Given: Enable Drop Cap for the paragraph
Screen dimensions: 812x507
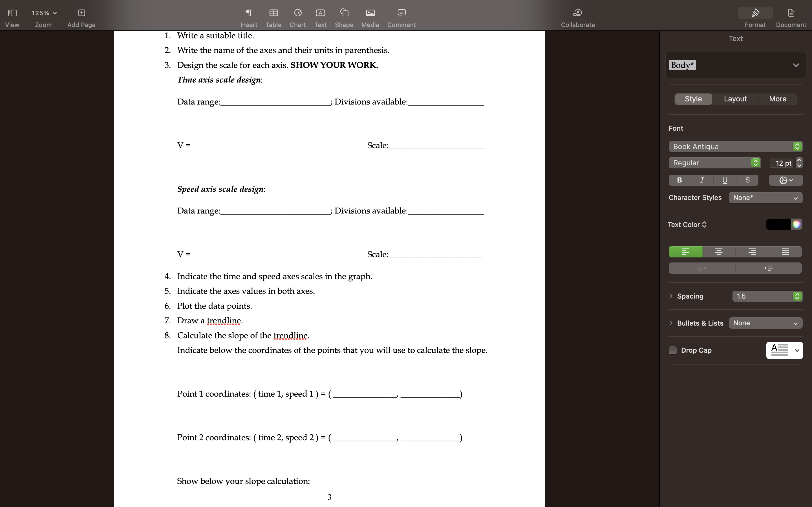Looking at the screenshot, I should (673, 350).
